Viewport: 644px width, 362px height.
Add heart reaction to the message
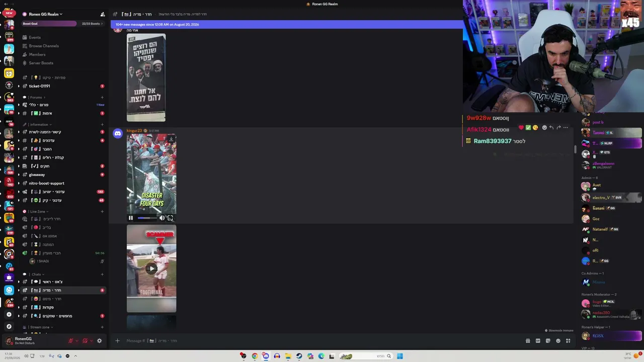point(521,128)
